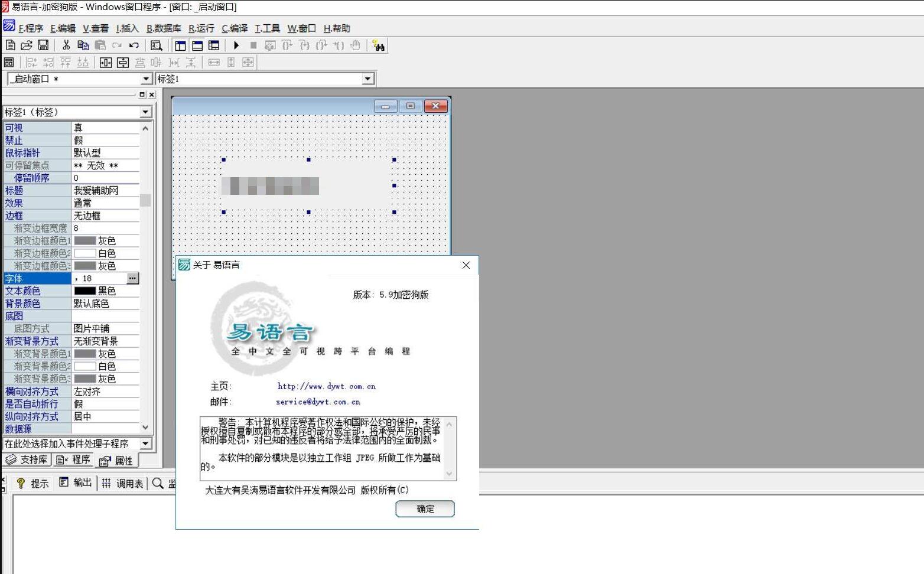This screenshot has height=574, width=924.
Task: Close the 关于 易语言 dialog
Action: (466, 265)
